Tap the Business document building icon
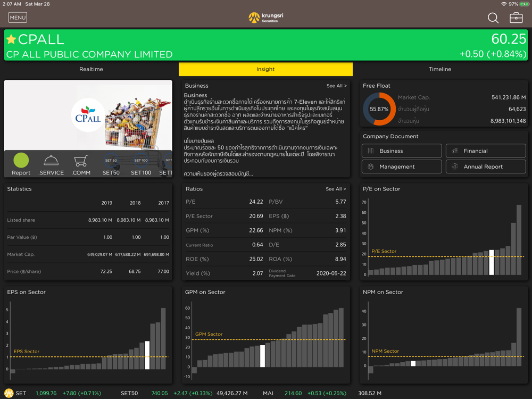The image size is (532, 399). 370,151
